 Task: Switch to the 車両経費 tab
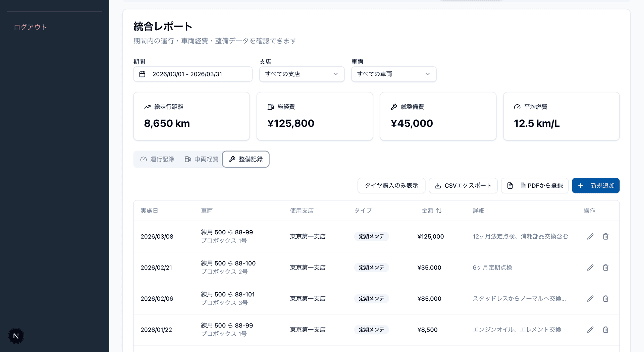(201, 159)
